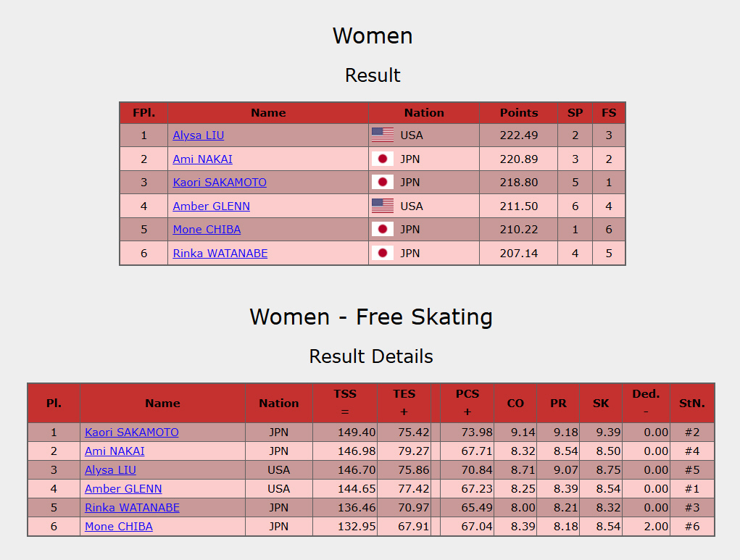Click the Japan flag next to Ami NAKAI
Screen dimensions: 740x560
point(382,159)
